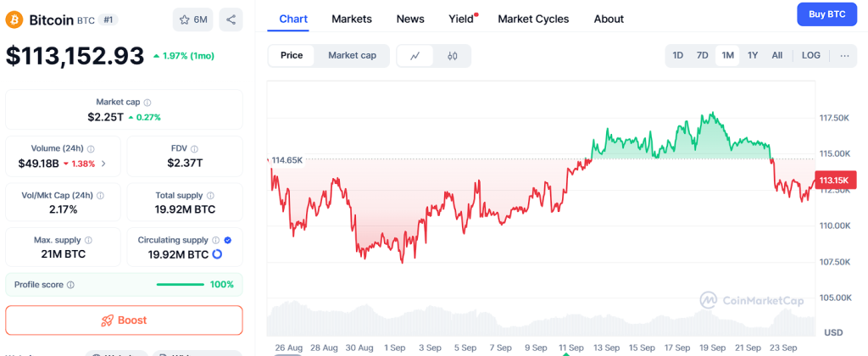Set chart range to 1Y

click(753, 55)
